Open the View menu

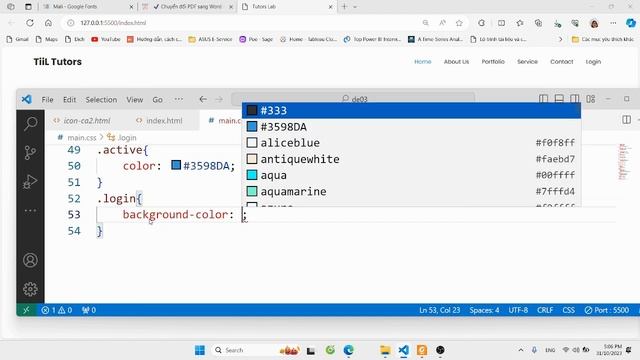[x=135, y=100]
